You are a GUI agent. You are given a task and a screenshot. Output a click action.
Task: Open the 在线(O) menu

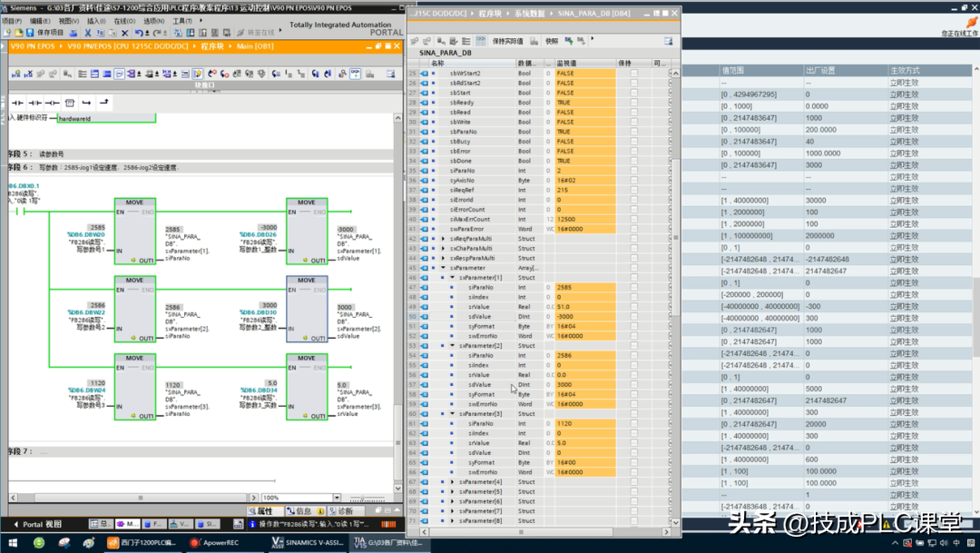125,21
